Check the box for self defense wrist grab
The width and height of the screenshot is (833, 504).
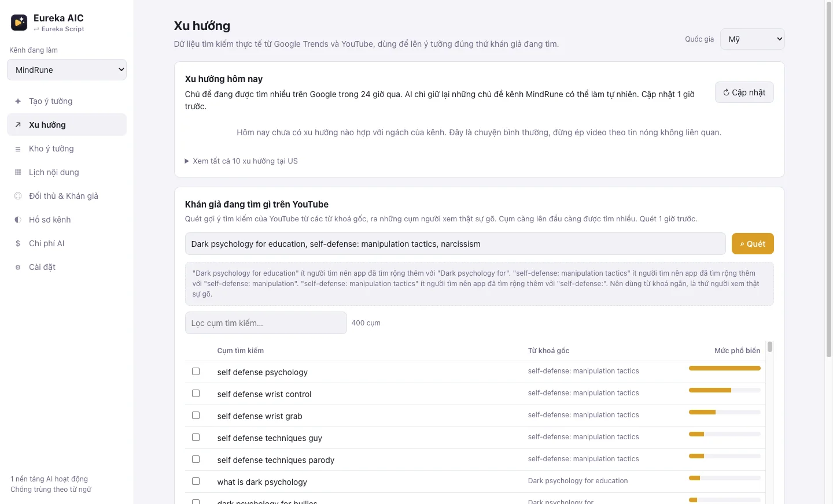click(196, 416)
